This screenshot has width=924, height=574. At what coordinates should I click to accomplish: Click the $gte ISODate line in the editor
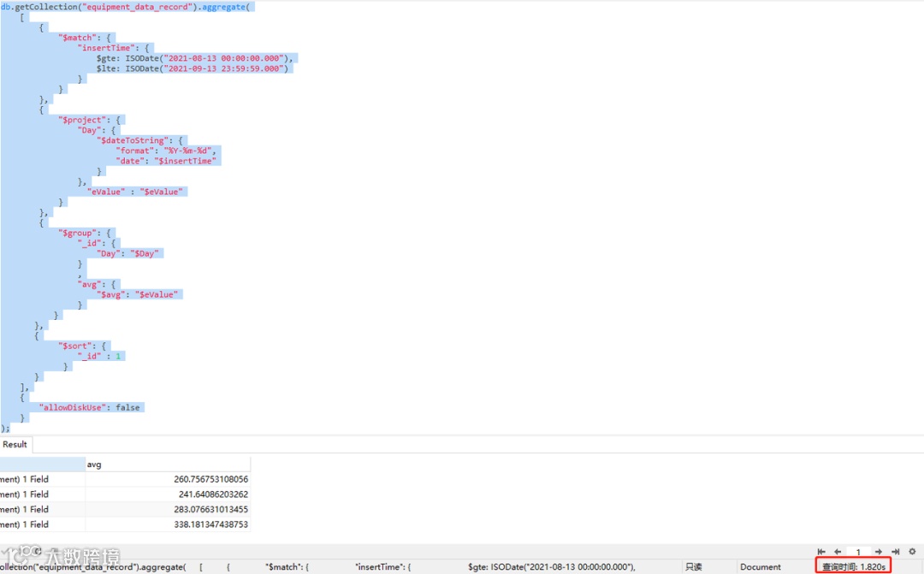tap(194, 58)
